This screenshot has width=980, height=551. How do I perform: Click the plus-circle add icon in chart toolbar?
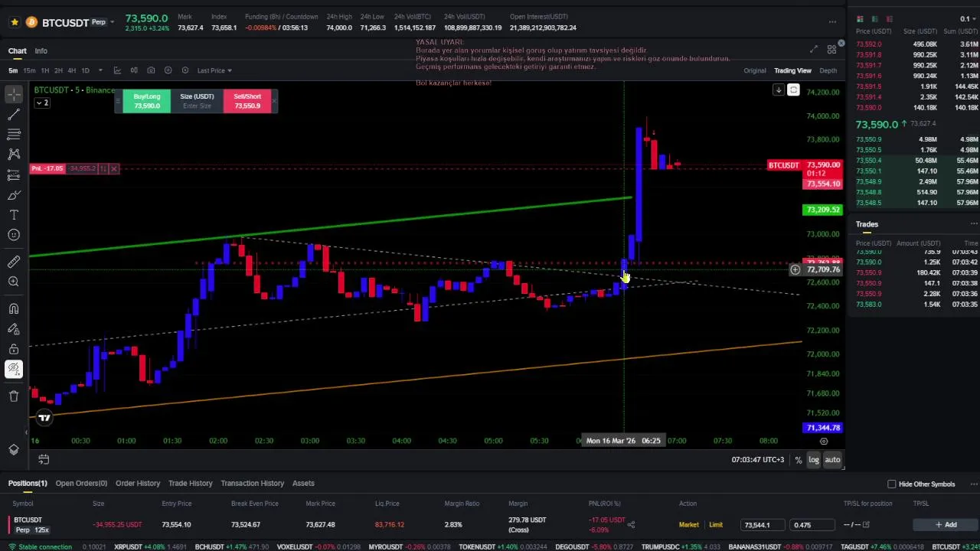168,70
